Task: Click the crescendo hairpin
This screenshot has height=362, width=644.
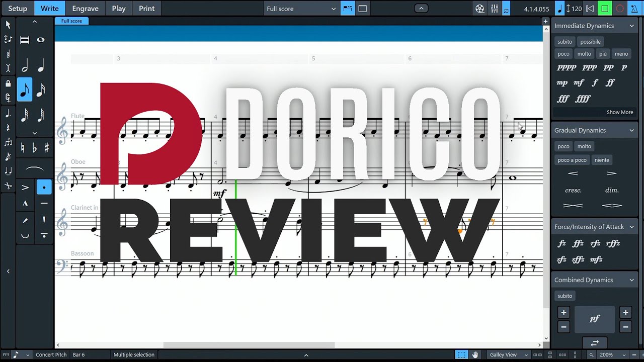Action: (x=573, y=173)
